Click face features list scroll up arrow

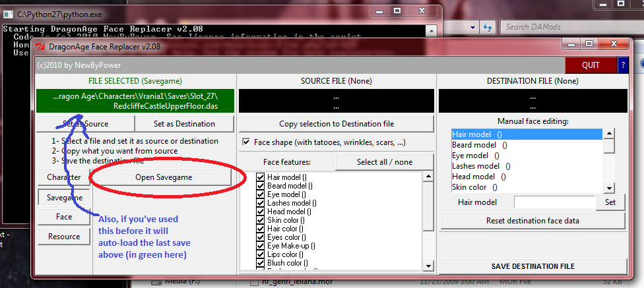point(428,177)
